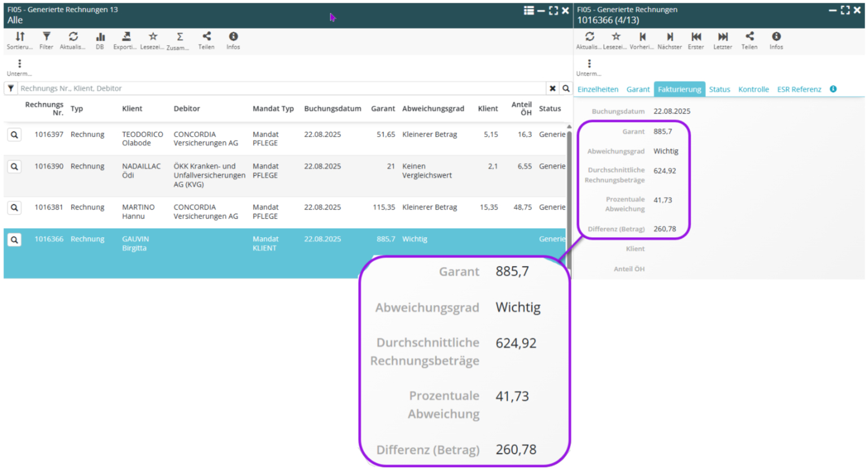Expand the detail panel Untermenü dots

click(589, 67)
